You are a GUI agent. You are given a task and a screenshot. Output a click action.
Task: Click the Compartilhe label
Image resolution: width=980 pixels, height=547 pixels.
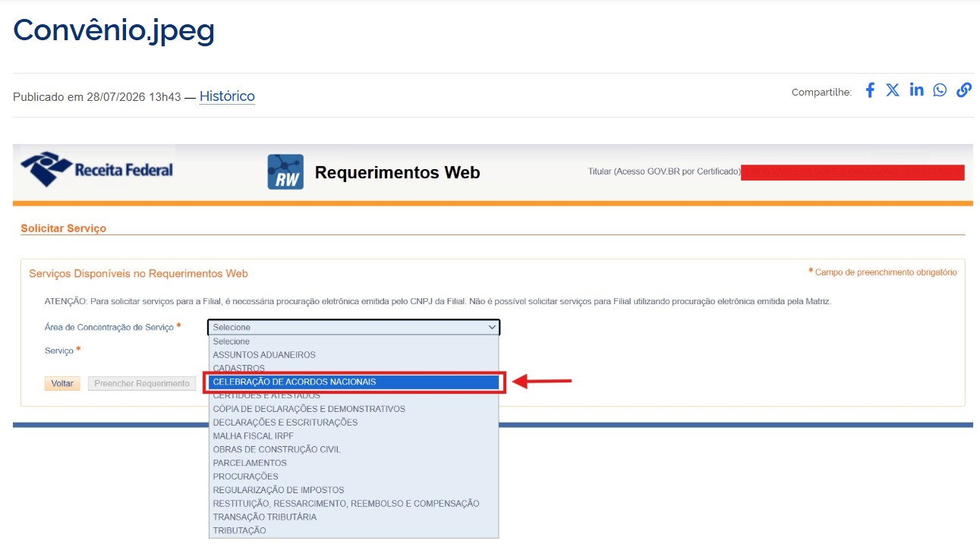click(821, 92)
